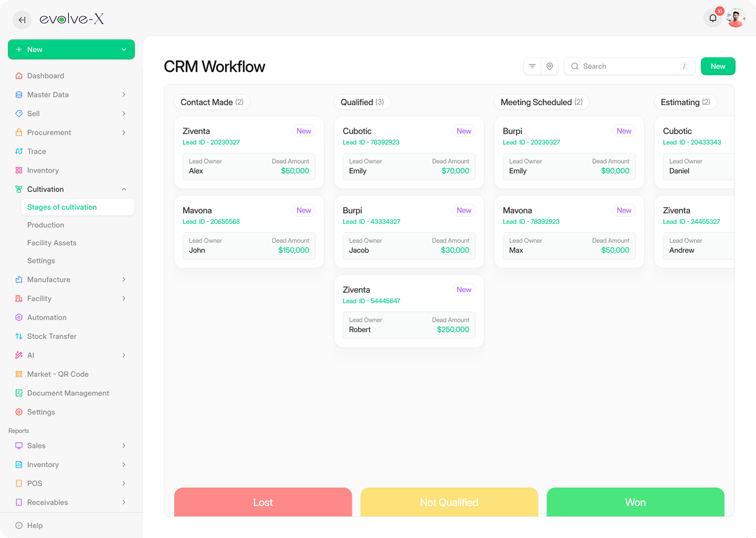Open Trace from the sidebar
The width and height of the screenshot is (756, 538).
click(36, 151)
